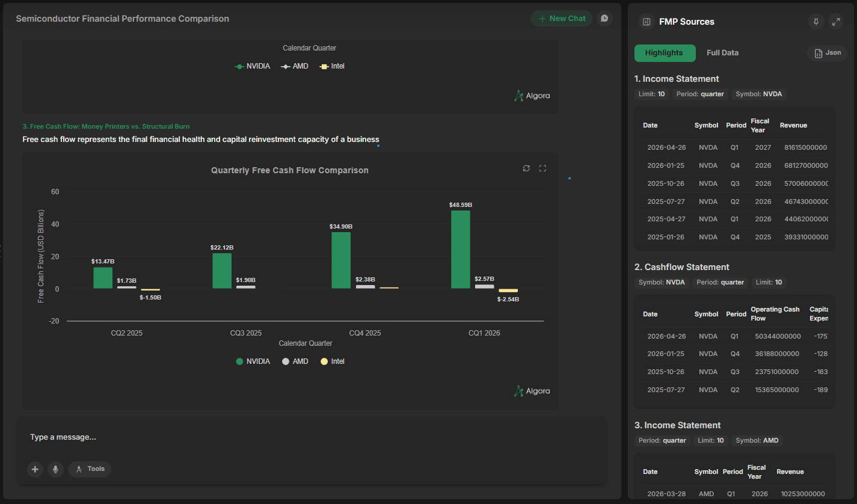Click the 'Symbol: AMD' parameter chip
Screen dimensions: 857x504
click(757, 441)
